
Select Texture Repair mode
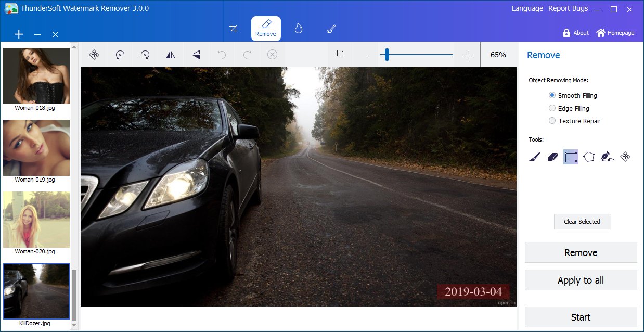(x=552, y=121)
